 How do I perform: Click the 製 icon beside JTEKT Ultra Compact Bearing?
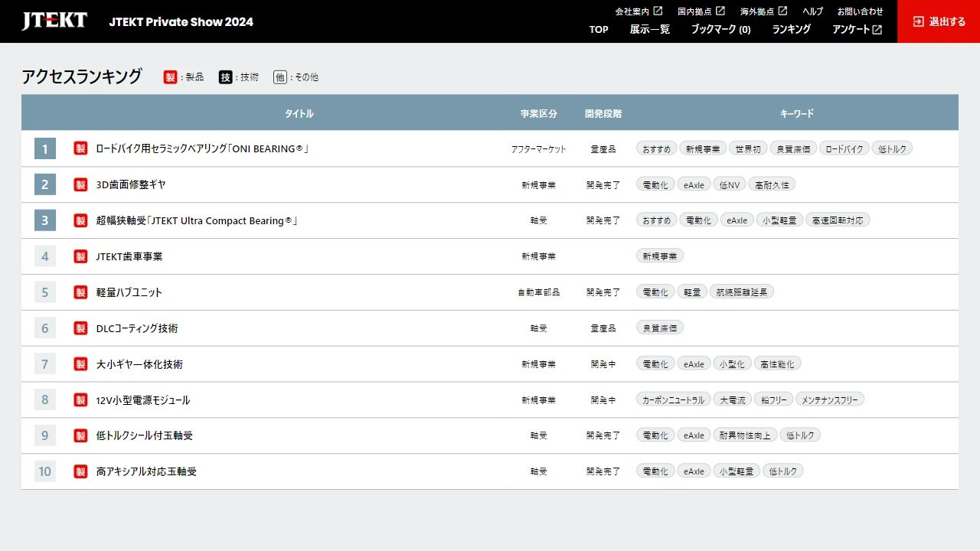(x=80, y=220)
